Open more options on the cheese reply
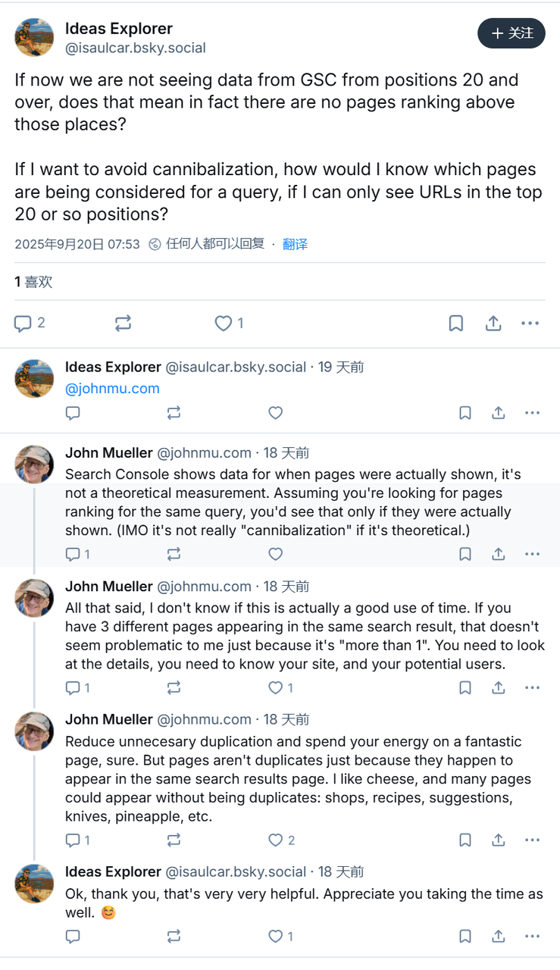The image size is (560, 970). point(533,840)
